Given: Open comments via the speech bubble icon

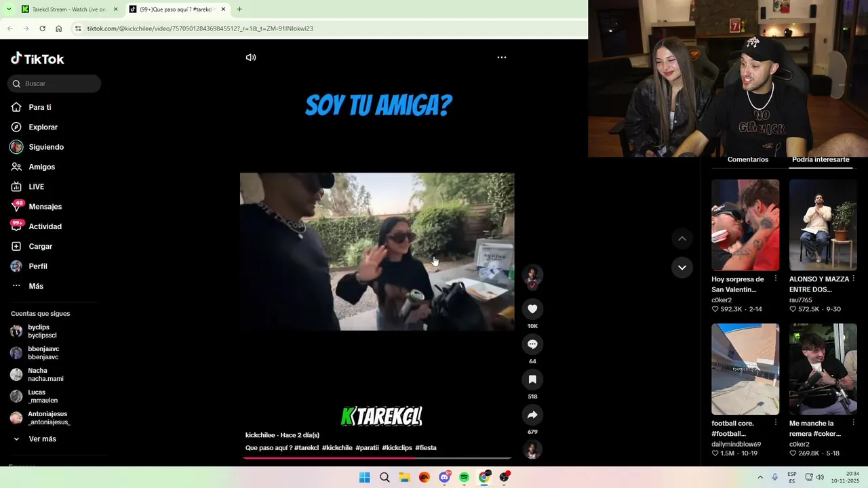Looking at the screenshot, I should [x=532, y=344].
